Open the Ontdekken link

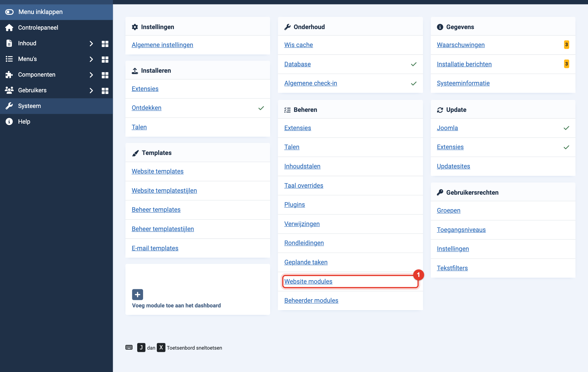146,108
